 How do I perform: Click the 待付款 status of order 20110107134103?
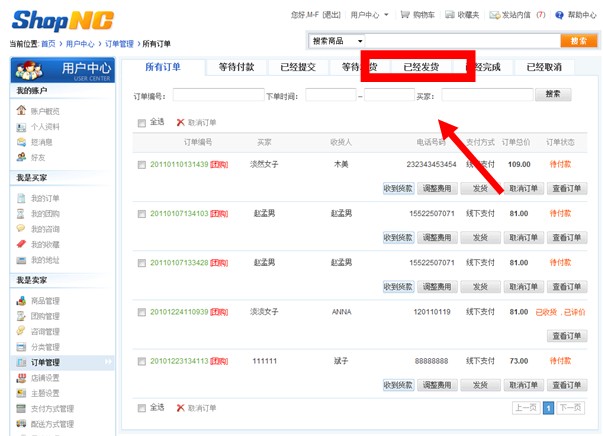coord(560,213)
